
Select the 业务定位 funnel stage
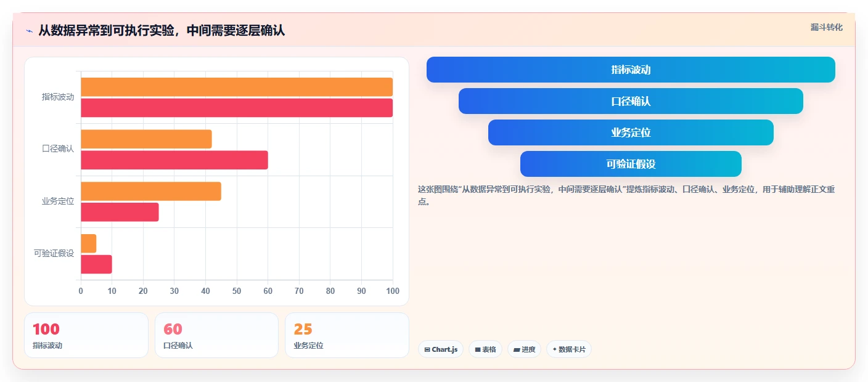coord(631,132)
